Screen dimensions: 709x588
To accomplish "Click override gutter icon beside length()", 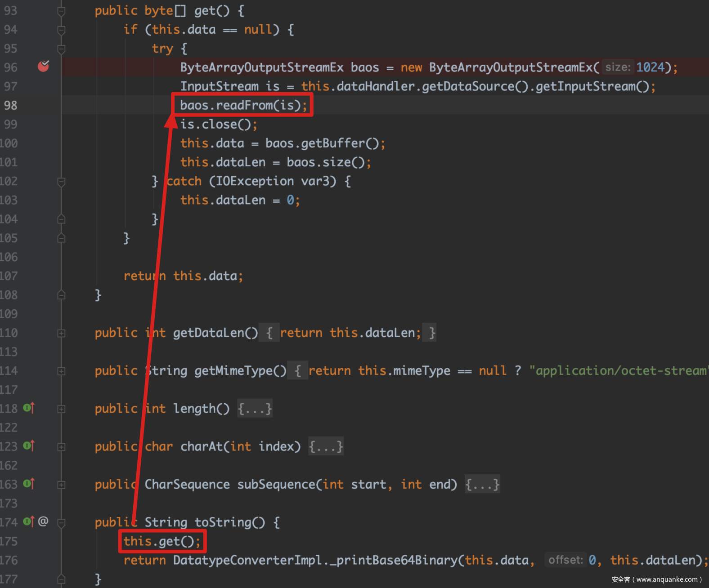I will (x=28, y=408).
